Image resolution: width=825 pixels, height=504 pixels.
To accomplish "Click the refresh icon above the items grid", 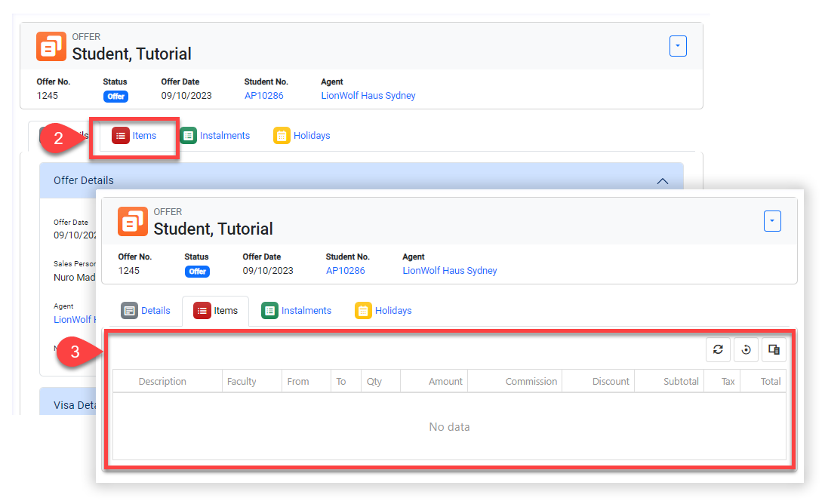I will [718, 349].
